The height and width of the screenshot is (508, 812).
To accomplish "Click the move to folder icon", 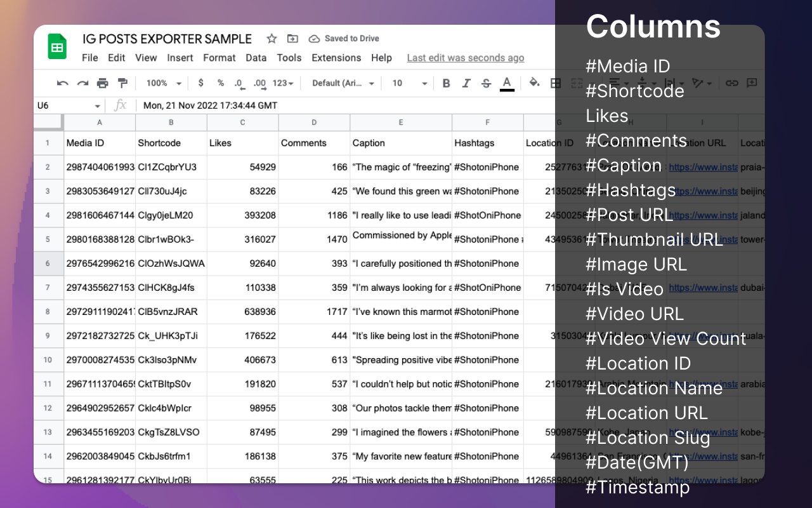I will tap(292, 39).
